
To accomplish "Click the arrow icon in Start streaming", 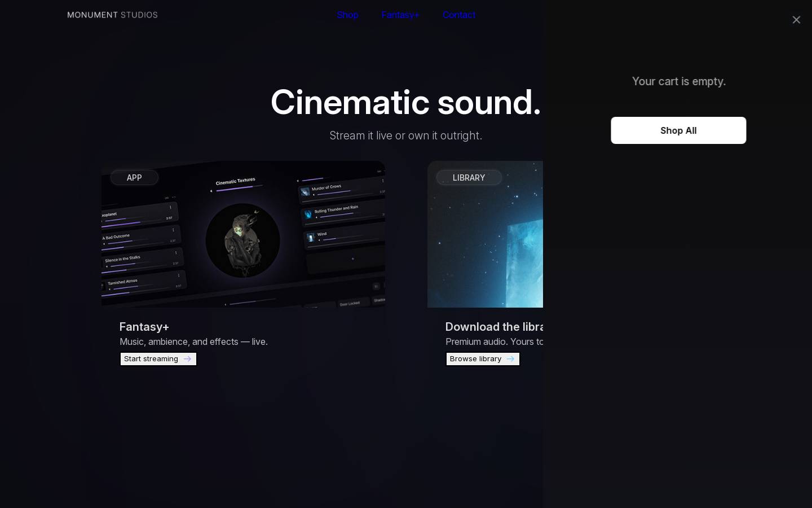I will coord(187,359).
